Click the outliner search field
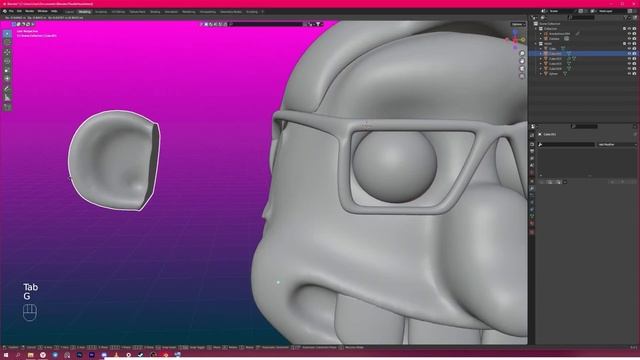 click(582, 18)
